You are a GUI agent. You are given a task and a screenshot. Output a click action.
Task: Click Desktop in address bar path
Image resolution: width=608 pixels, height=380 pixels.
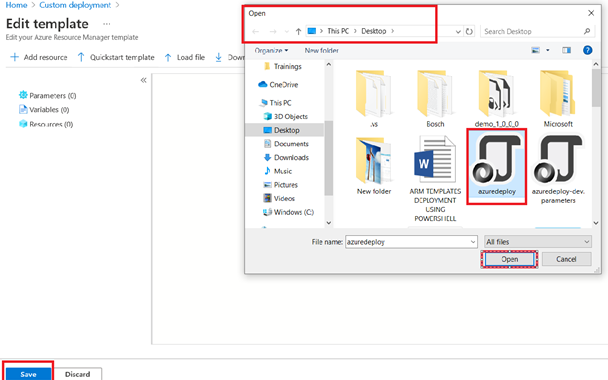374,31
